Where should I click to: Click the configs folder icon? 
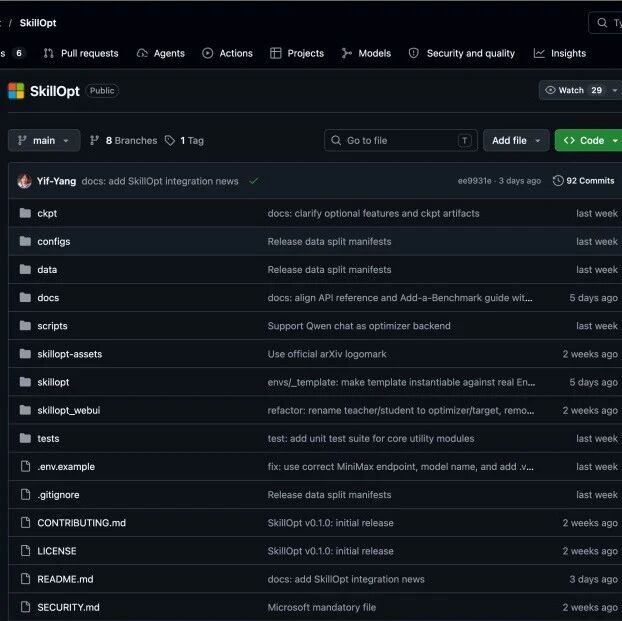point(25,241)
